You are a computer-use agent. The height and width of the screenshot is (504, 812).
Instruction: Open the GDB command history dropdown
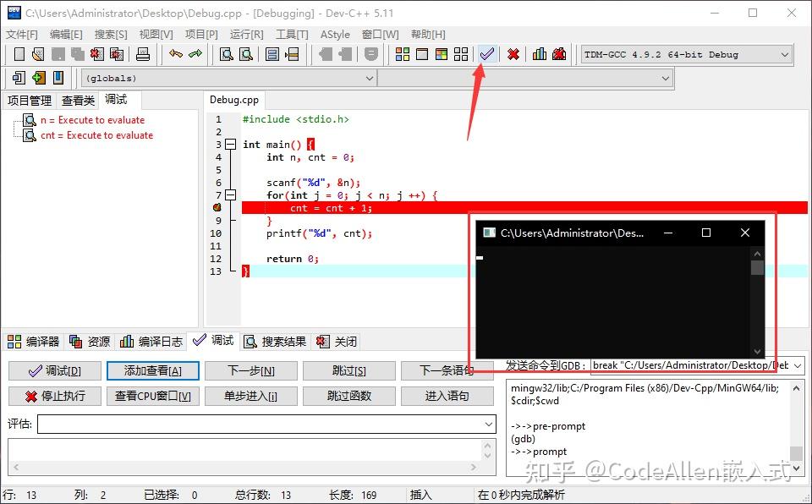coord(798,365)
